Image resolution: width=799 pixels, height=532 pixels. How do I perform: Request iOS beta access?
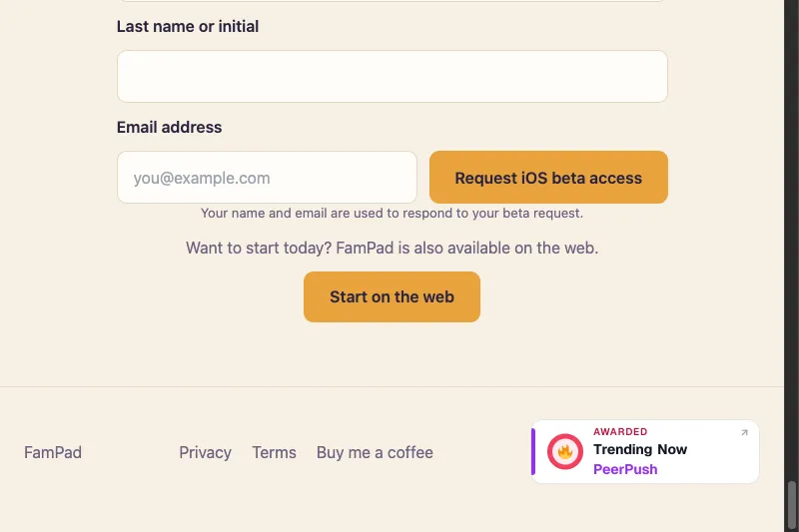[548, 177]
